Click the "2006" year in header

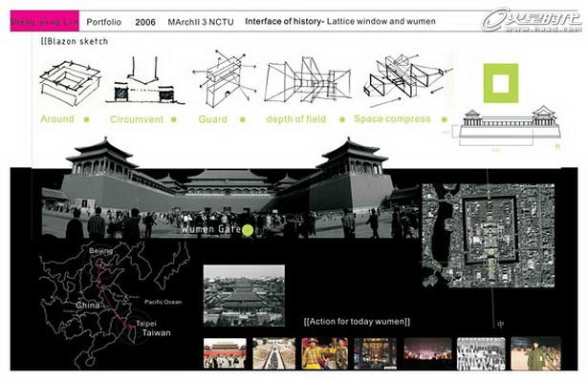click(x=145, y=22)
